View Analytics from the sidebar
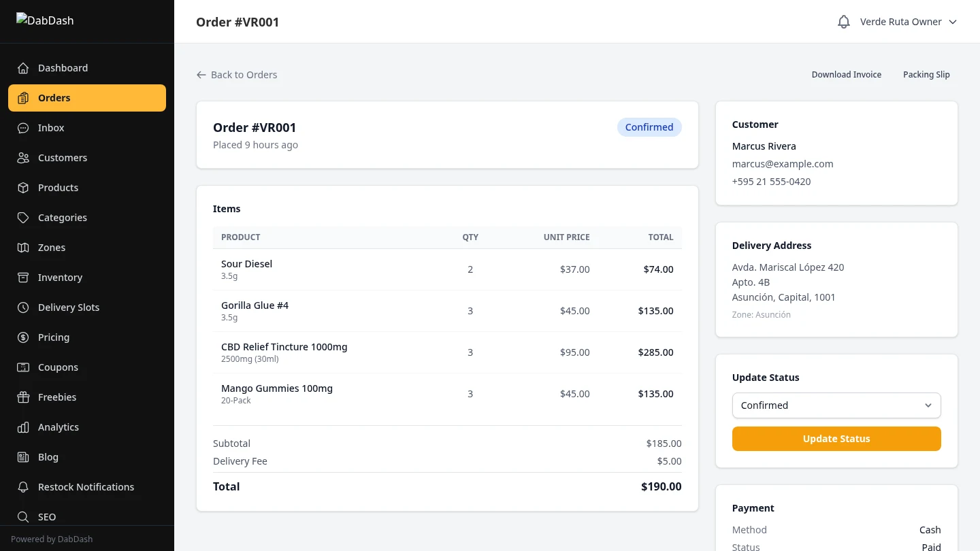The height and width of the screenshot is (551, 980). point(58,427)
